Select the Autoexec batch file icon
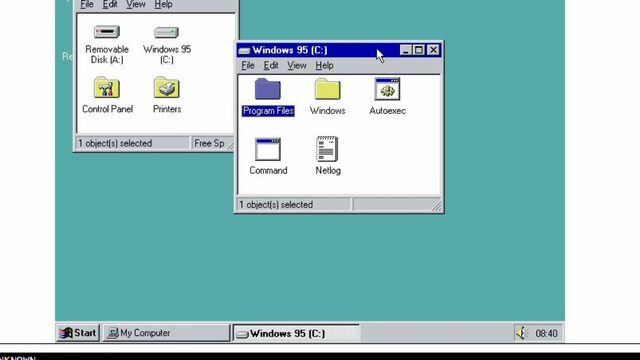 [x=387, y=89]
